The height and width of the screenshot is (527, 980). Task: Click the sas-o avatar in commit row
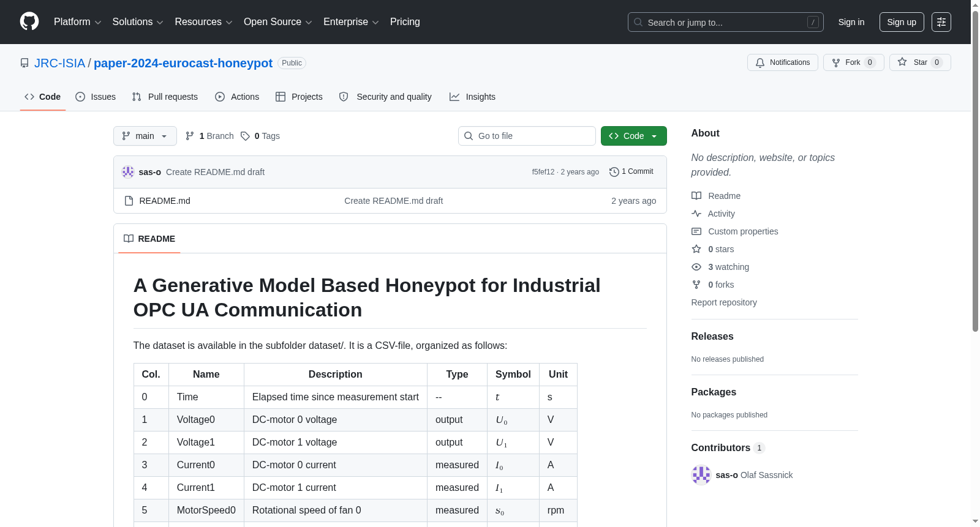point(128,172)
